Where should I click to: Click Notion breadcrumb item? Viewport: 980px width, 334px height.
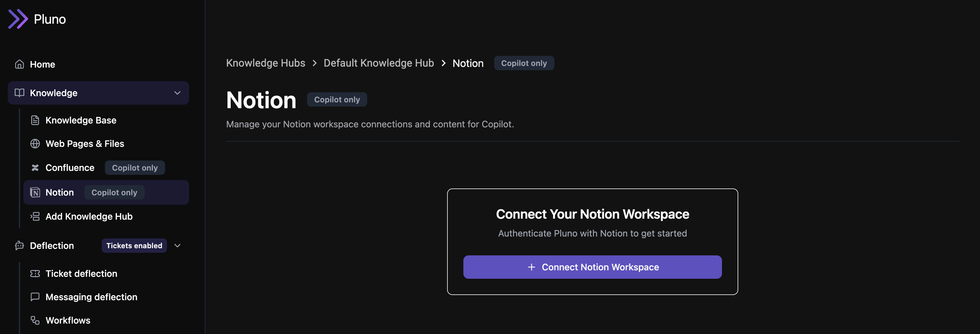(468, 63)
